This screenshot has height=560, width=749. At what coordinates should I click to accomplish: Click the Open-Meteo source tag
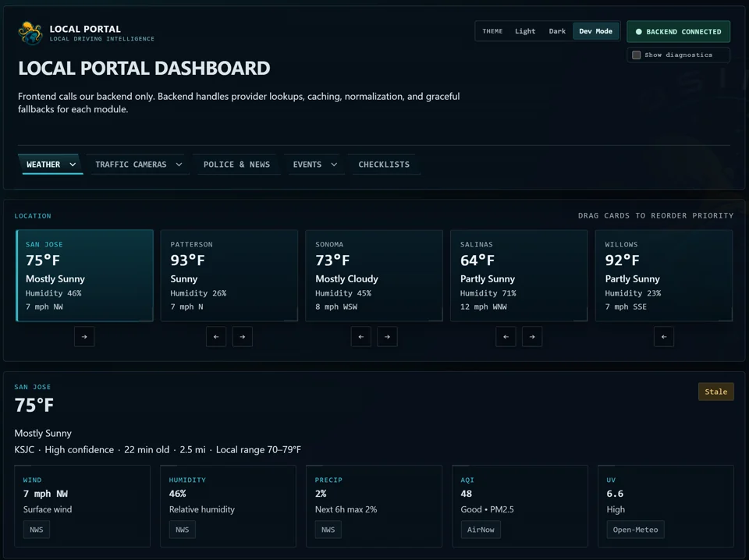pyautogui.click(x=635, y=530)
